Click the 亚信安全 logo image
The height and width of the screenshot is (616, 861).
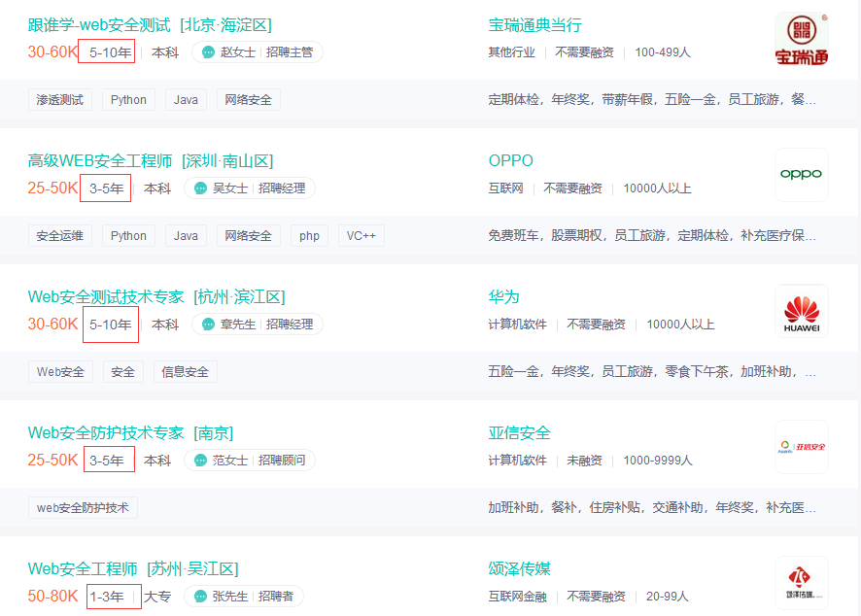801,447
